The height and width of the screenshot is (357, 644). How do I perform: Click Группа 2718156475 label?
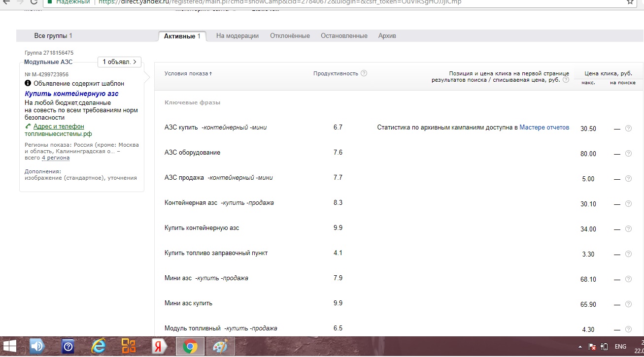[x=49, y=53]
